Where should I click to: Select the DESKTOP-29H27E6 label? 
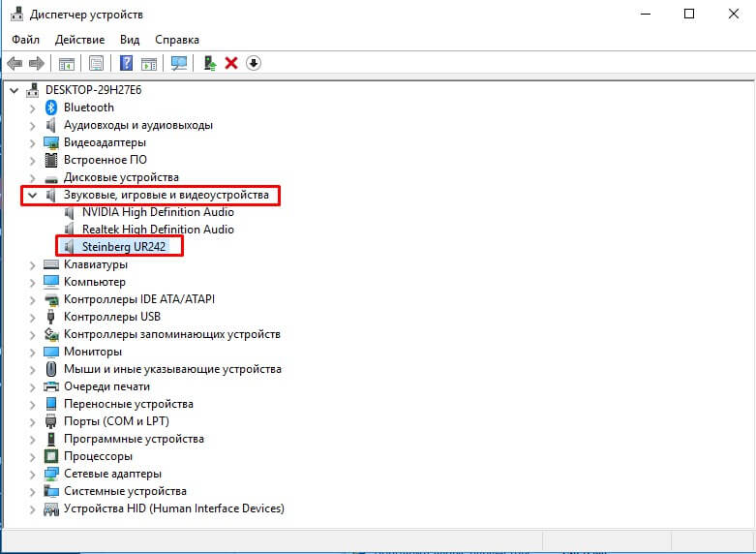[x=94, y=90]
